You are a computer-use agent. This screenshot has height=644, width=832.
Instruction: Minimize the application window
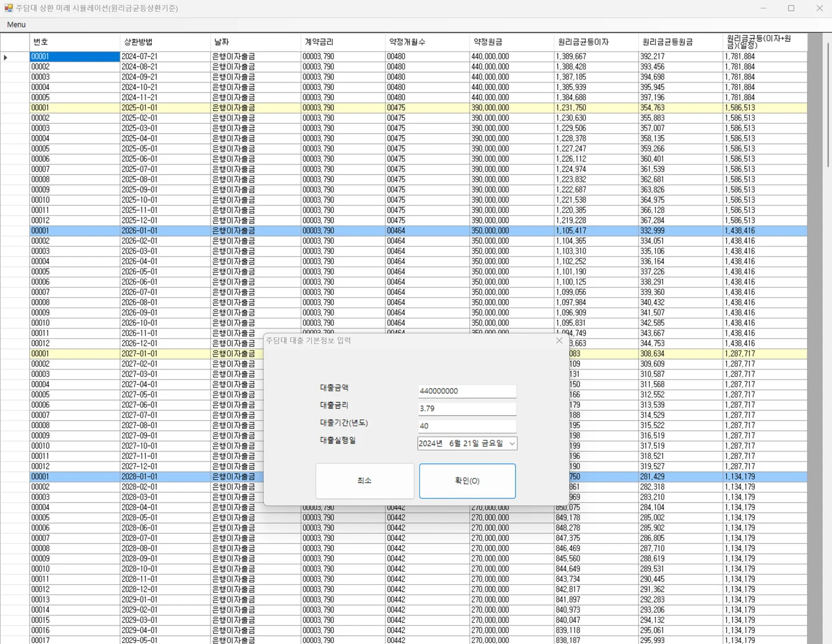pyautogui.click(x=763, y=8)
